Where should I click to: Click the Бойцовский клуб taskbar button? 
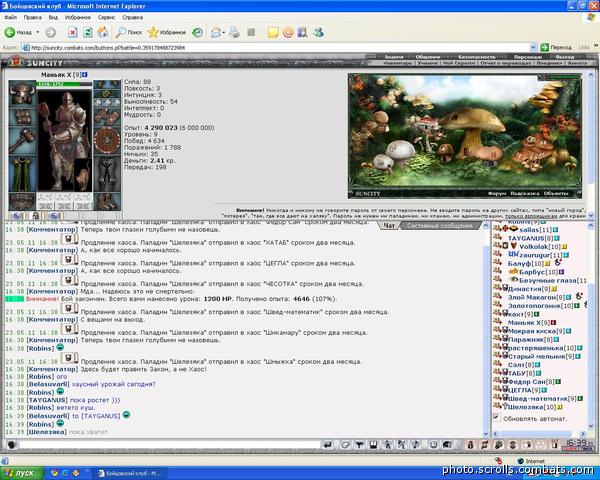click(x=130, y=473)
